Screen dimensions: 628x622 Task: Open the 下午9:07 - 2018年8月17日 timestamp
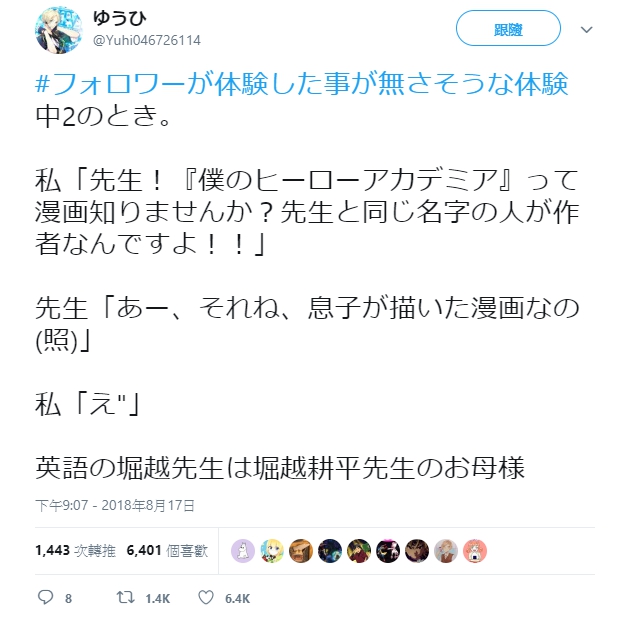(115, 505)
